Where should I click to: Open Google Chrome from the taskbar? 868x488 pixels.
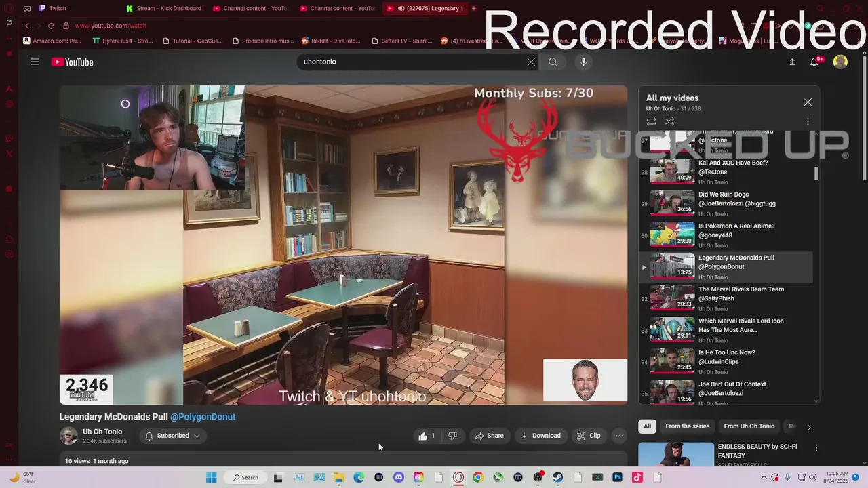478,477
